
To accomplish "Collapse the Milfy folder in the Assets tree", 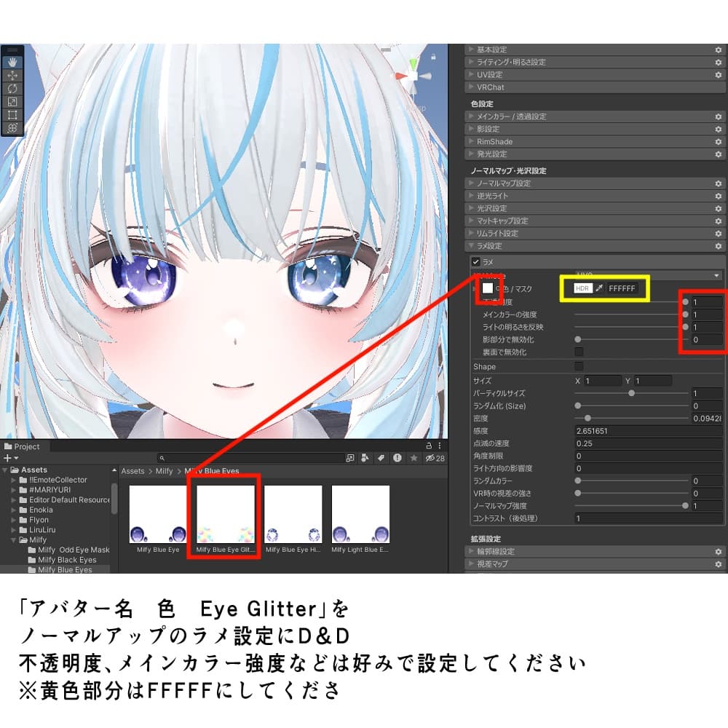I will pyautogui.click(x=13, y=539).
